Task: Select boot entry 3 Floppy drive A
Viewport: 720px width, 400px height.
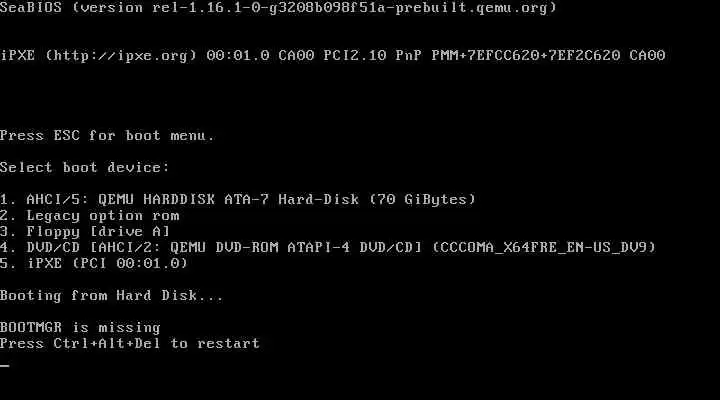Action: coord(85,231)
